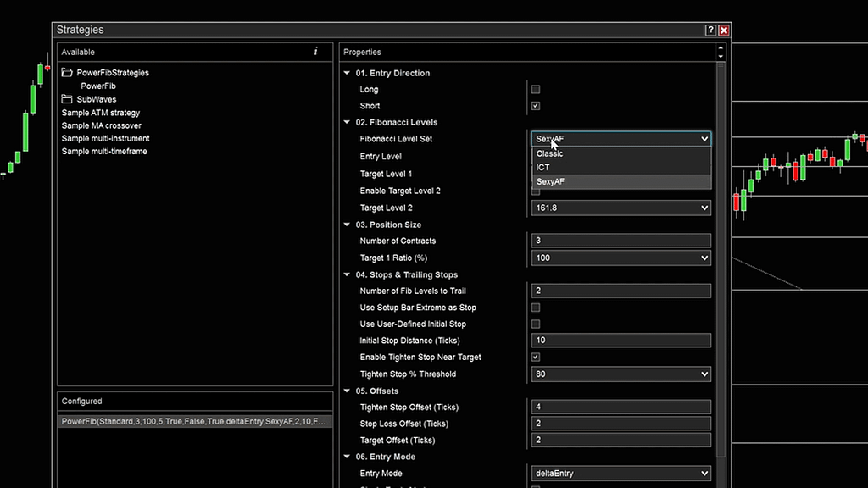Image resolution: width=868 pixels, height=488 pixels.
Task: Disable Enable Tighten Stop Near Target
Action: [x=535, y=357]
